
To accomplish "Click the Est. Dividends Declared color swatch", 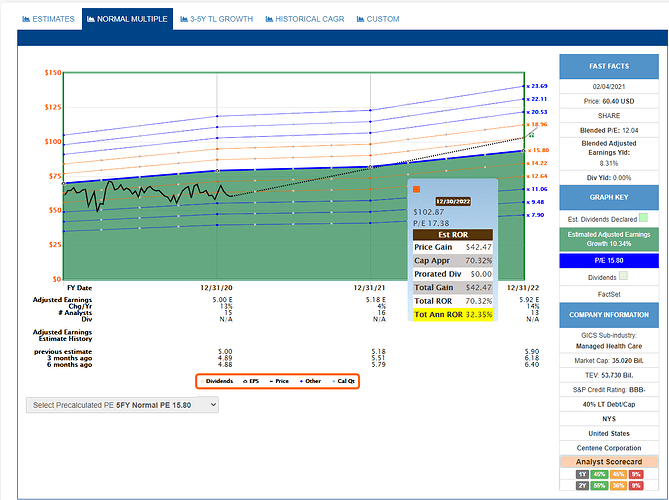I will pos(643,218).
